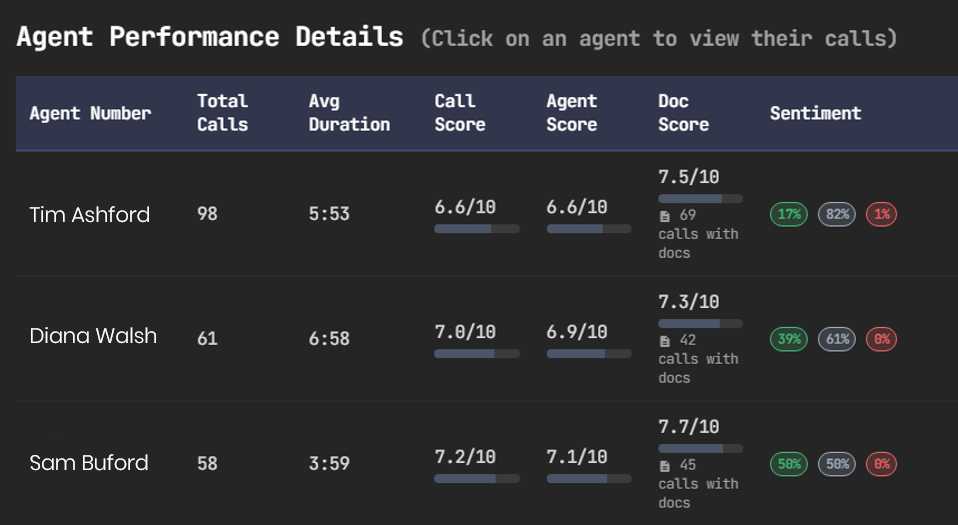The width and height of the screenshot is (958, 525).
Task: Click Tim Ashford's green 17% sentiment badge
Action: [789, 214]
